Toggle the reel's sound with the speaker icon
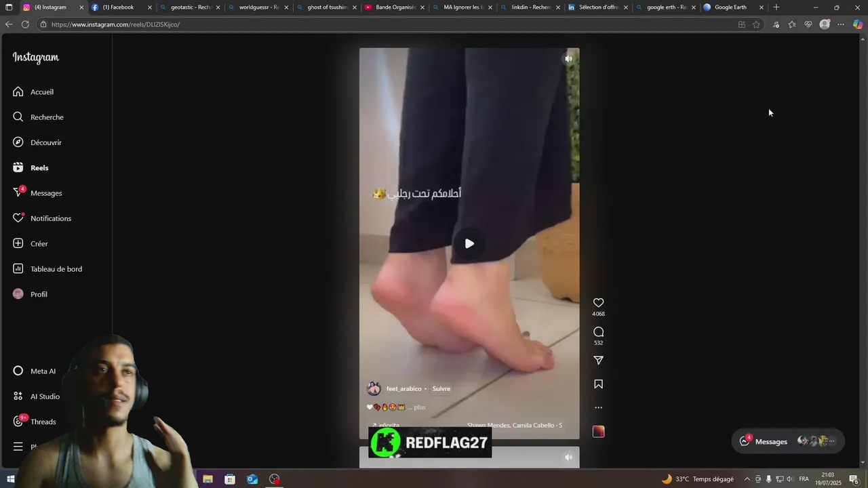Image resolution: width=868 pixels, height=488 pixels. click(568, 59)
